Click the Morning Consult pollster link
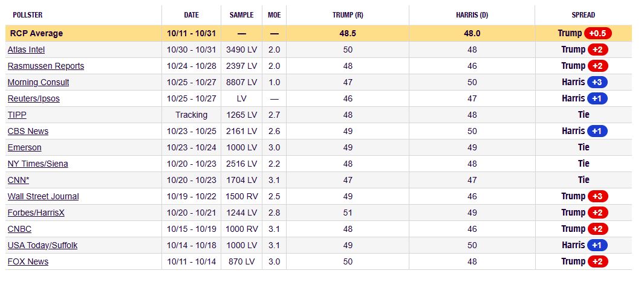Viewport: 644px width, 285px height. pos(38,82)
